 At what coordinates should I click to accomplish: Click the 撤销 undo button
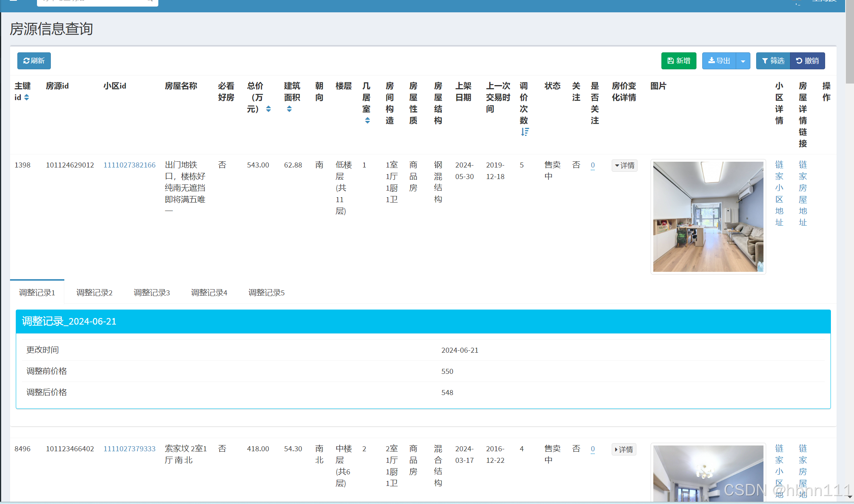tap(807, 61)
